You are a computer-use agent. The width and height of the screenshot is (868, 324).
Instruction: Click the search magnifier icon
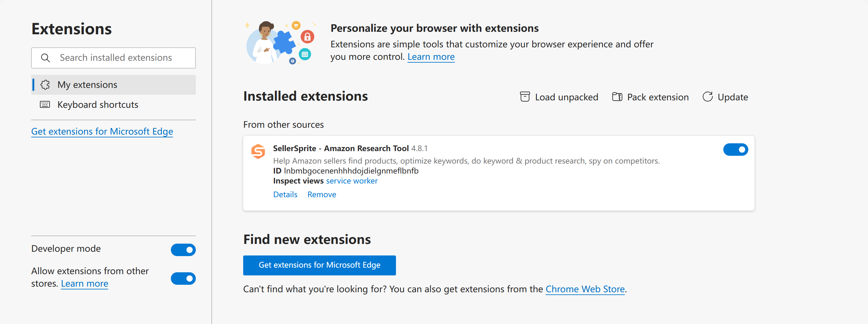[x=46, y=58]
